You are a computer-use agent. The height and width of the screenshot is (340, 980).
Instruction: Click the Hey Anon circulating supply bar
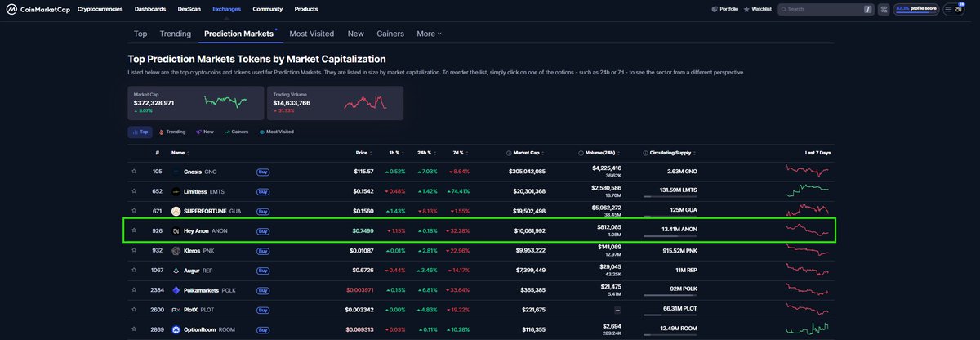pos(670,235)
